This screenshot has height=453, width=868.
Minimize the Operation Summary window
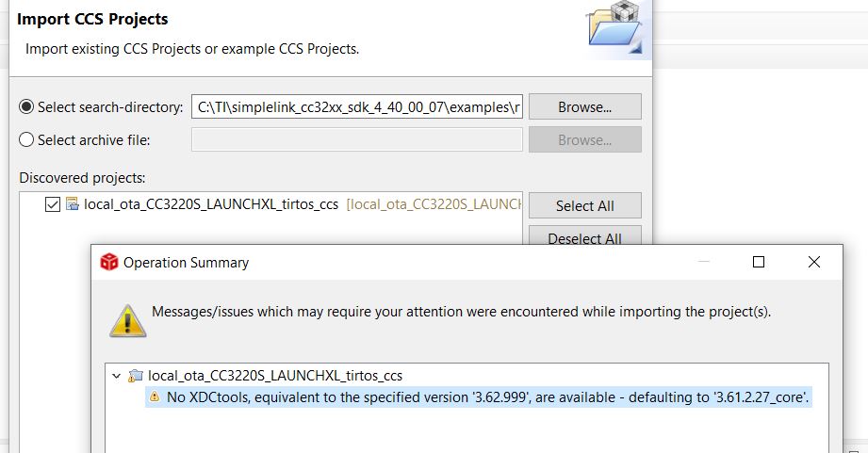click(704, 262)
